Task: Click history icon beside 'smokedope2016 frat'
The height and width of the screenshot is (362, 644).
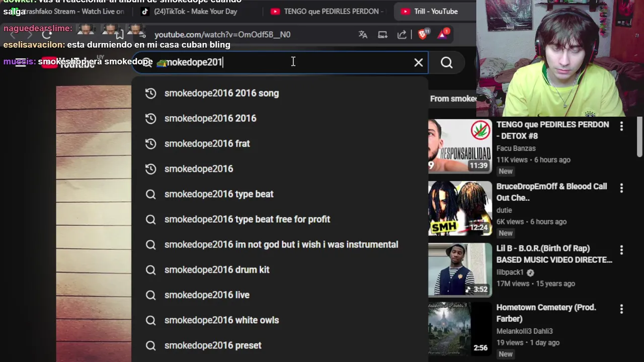Action: tap(150, 143)
